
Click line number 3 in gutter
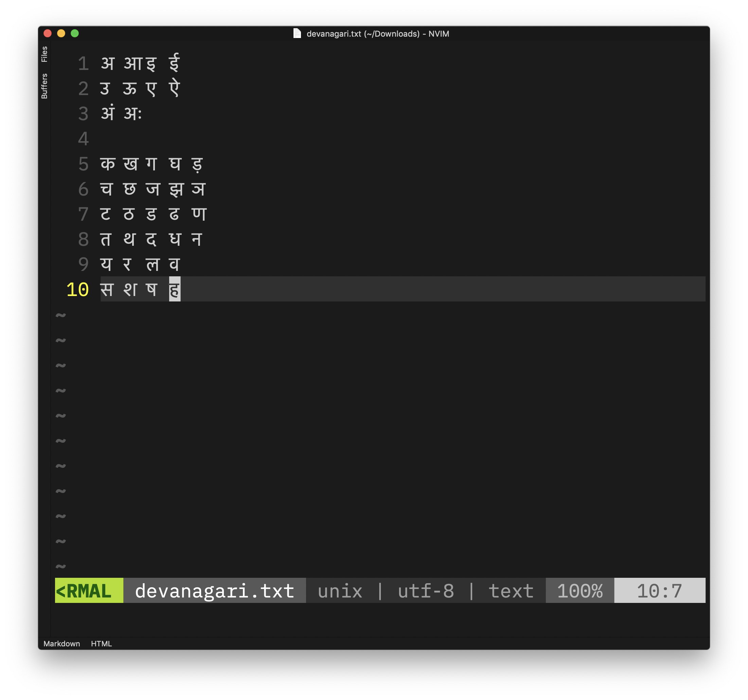tap(84, 113)
